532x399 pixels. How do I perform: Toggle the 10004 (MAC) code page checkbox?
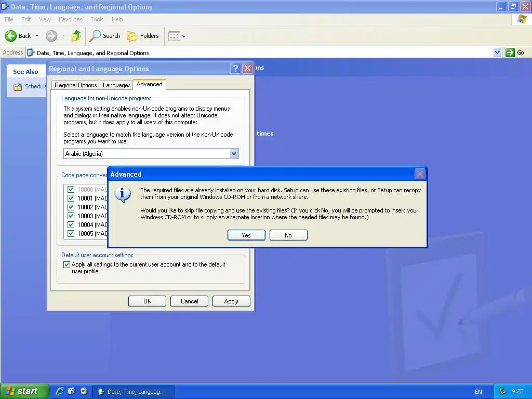(x=71, y=224)
